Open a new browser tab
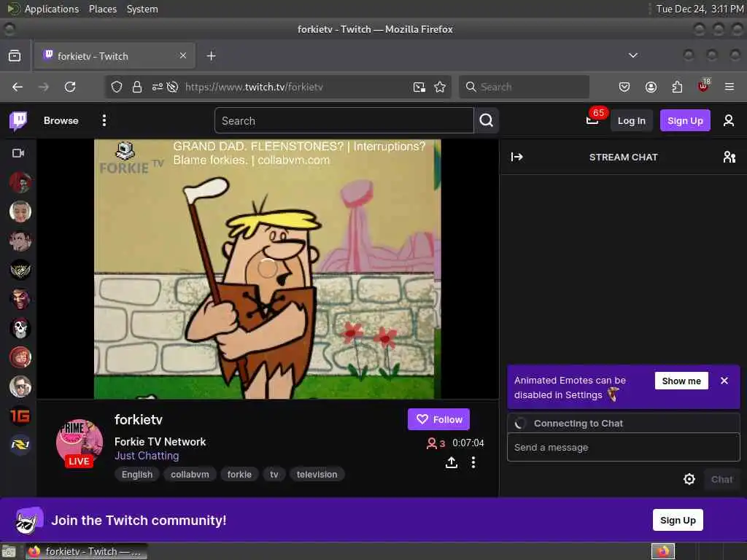Screen dimensions: 747x560 [x=211, y=56]
